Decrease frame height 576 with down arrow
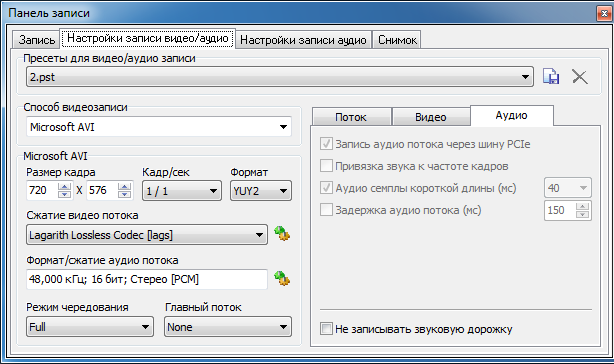Image resolution: width=614 pixels, height=364 pixels. point(124,194)
